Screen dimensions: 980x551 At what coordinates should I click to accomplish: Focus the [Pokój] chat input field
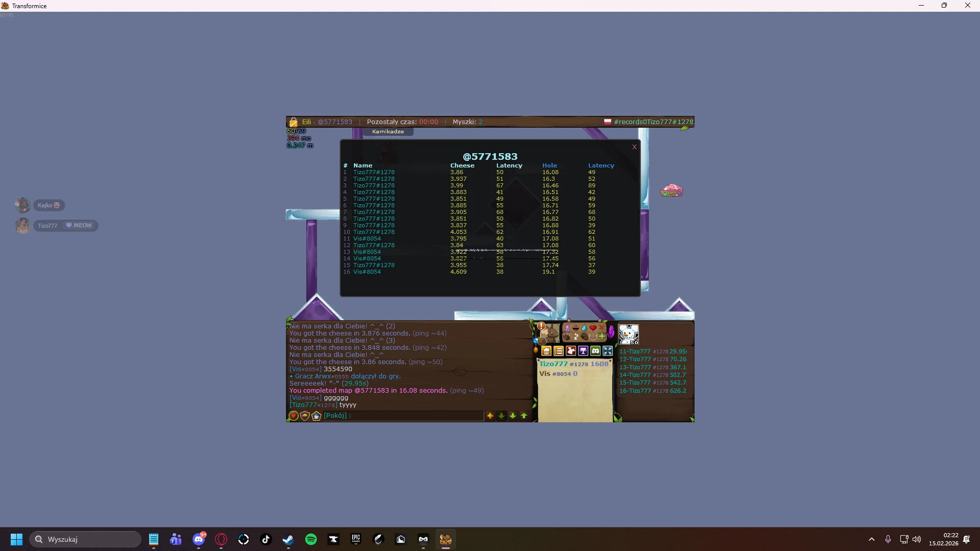(403, 416)
